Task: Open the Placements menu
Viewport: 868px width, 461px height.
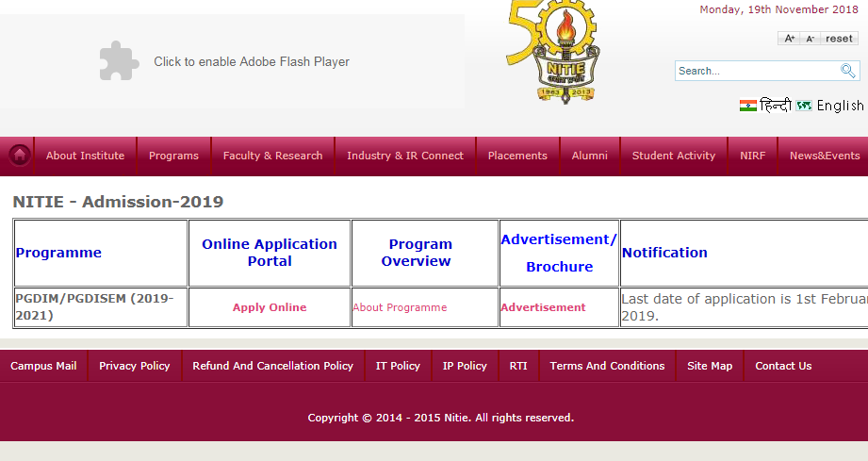Action: point(517,156)
